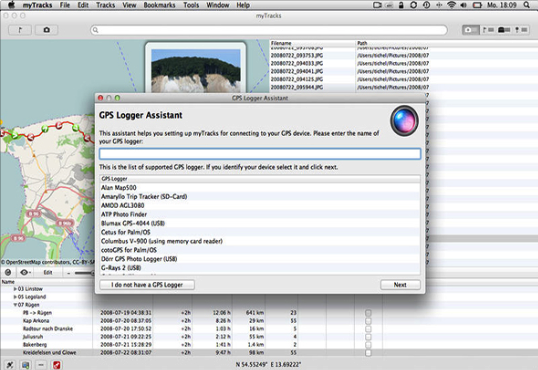Viewport: 538px width, 370px height.
Task: Click the GPS satellite icon at bottom left
Action: click(10, 365)
